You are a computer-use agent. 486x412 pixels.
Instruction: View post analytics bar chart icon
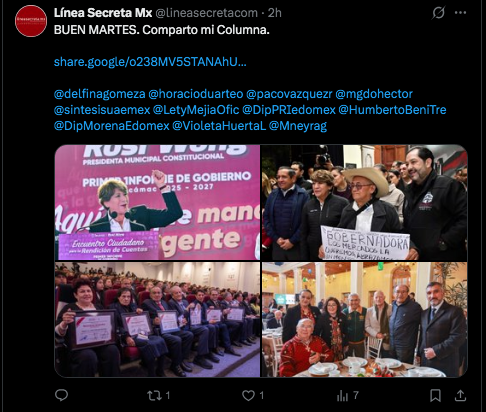click(342, 396)
